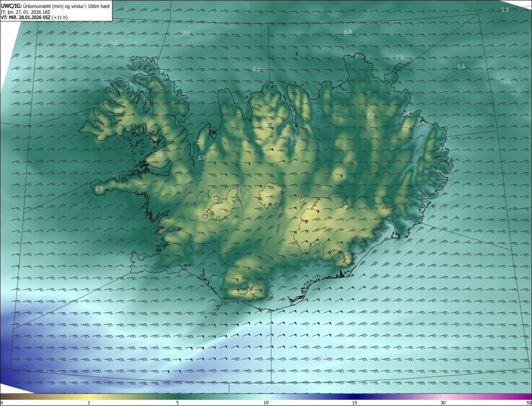Image resolution: width=532 pixels, height=406 pixels.
Task: Click the '2.4' value label
Action: coord(406,128)
